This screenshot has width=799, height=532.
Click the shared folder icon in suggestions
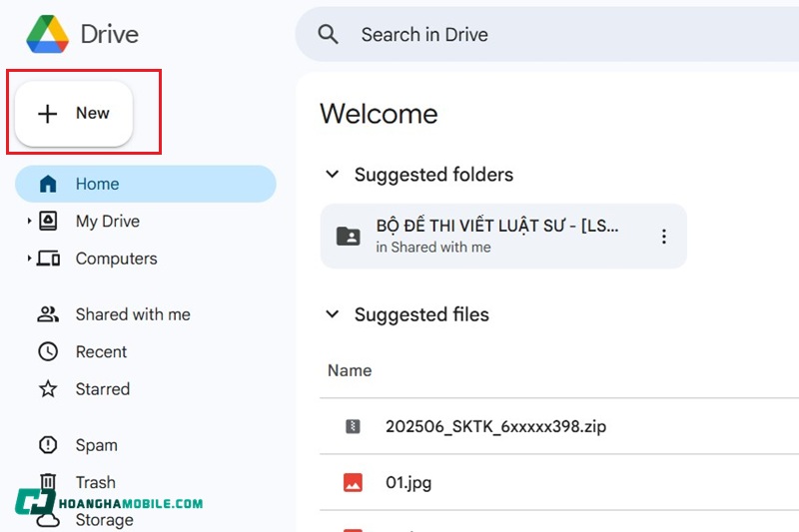[349, 237]
